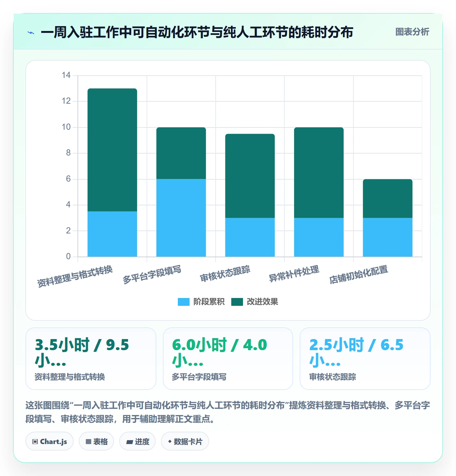Click the 表格 tag chip
456x476 pixels.
[x=96, y=441]
